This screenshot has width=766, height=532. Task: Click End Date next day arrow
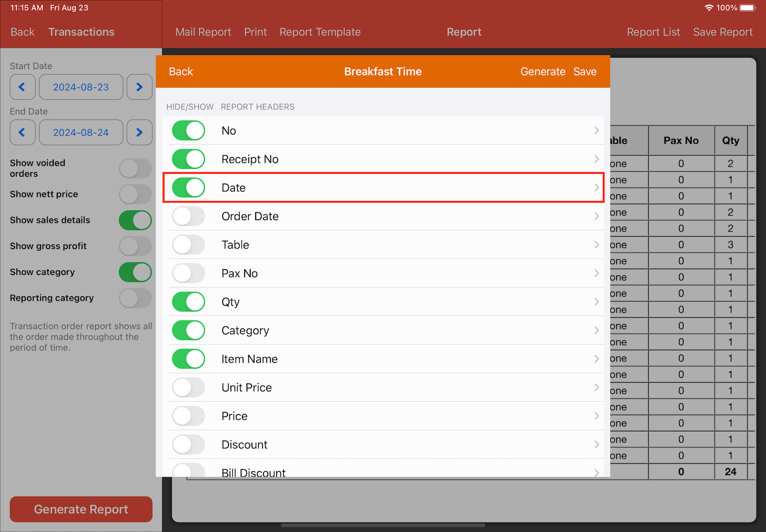(139, 132)
